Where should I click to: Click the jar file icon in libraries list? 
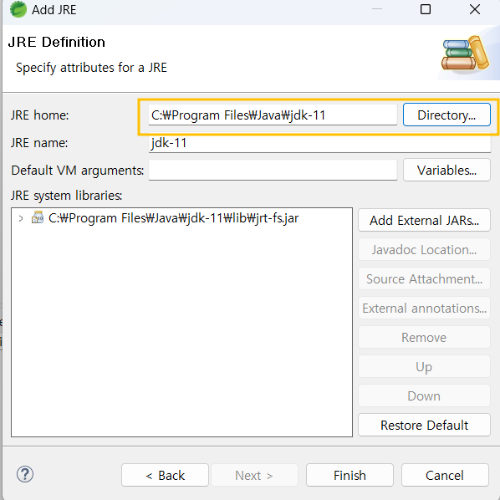(x=37, y=218)
